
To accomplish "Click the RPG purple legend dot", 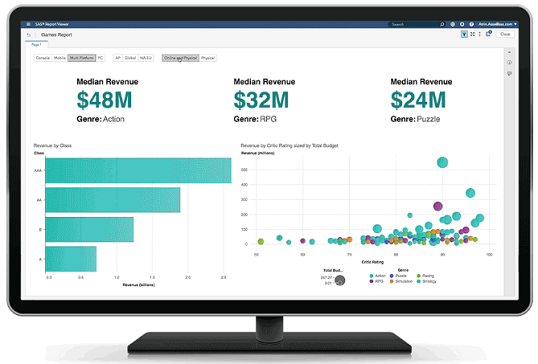I will [x=371, y=281].
